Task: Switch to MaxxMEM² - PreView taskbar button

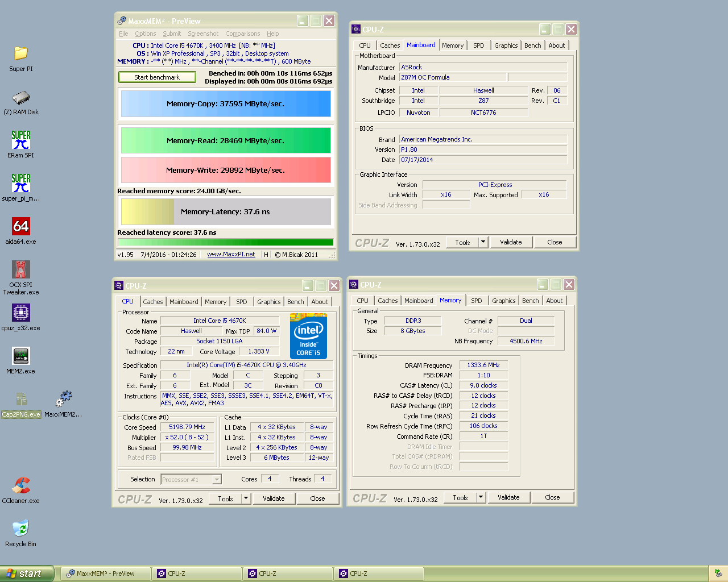Action: (x=105, y=573)
